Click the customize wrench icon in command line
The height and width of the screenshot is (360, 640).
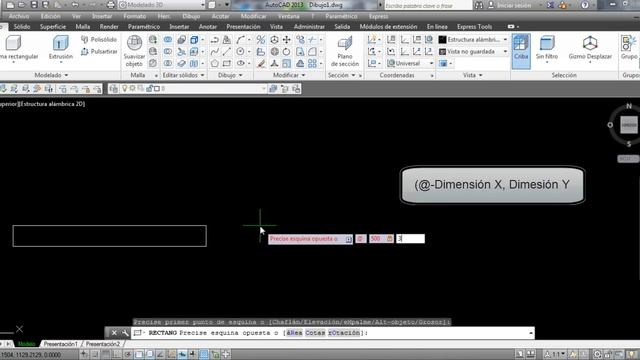point(125,333)
